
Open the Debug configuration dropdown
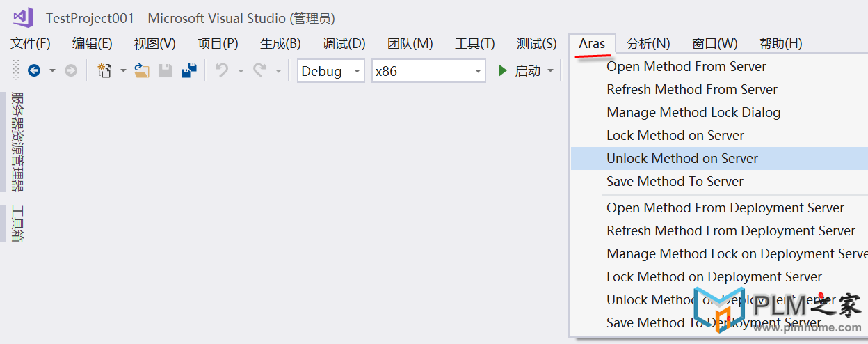pos(331,70)
